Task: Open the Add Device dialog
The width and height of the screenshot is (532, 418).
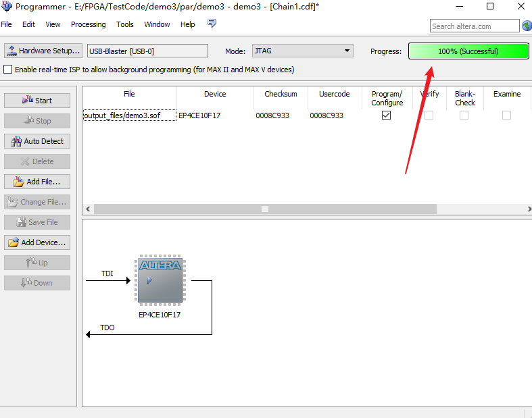Action: (37, 242)
